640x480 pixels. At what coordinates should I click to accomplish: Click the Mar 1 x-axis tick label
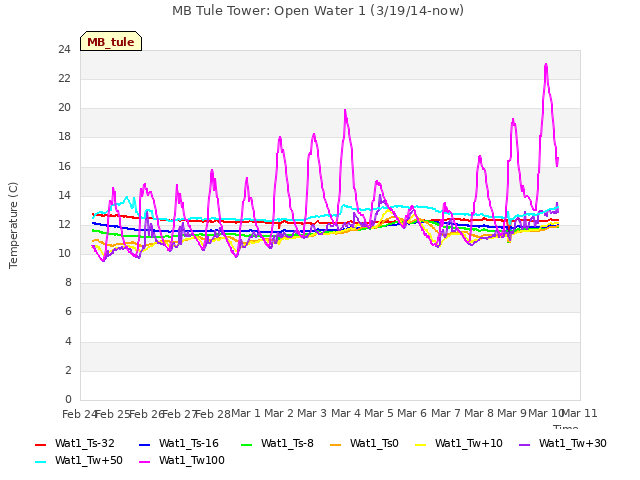click(x=246, y=413)
